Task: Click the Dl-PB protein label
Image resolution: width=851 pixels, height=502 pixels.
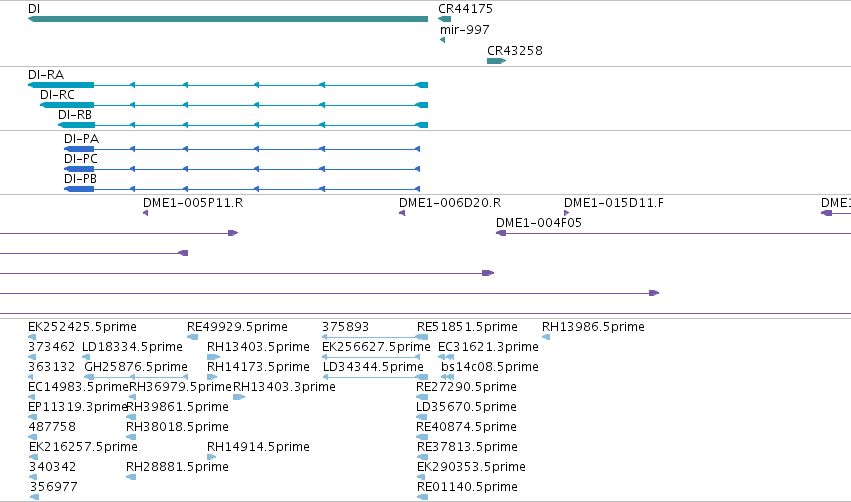Action: coord(80,179)
